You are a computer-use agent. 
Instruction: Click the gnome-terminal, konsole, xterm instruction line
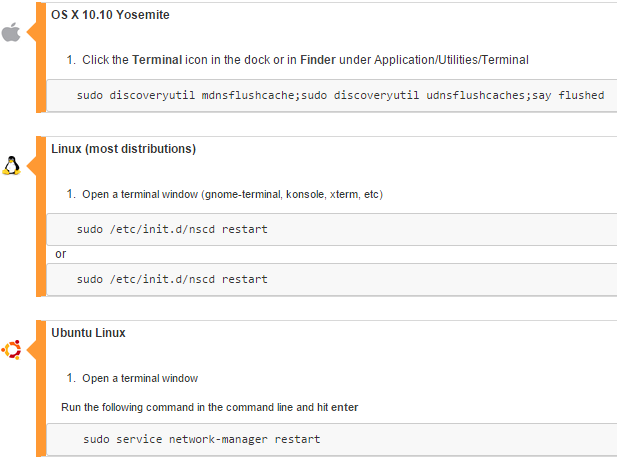(x=232, y=194)
